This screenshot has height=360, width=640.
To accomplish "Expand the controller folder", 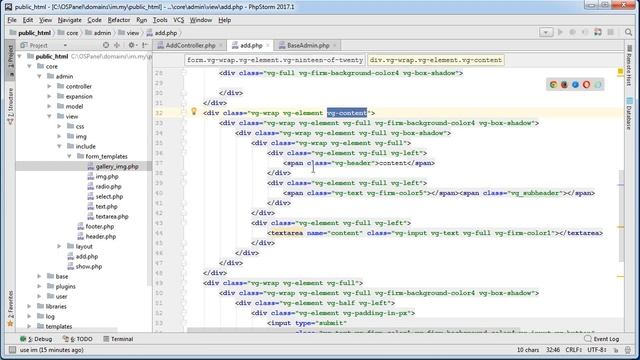I will [x=49, y=86].
